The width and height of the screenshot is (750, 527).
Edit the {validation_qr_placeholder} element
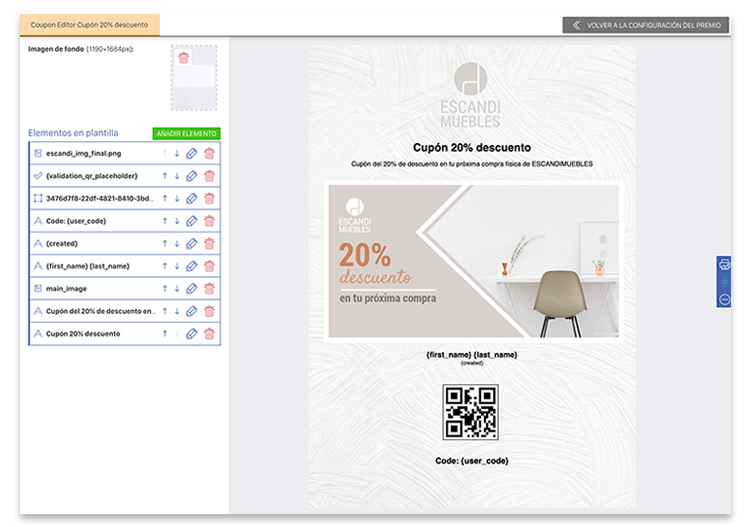[x=191, y=176]
